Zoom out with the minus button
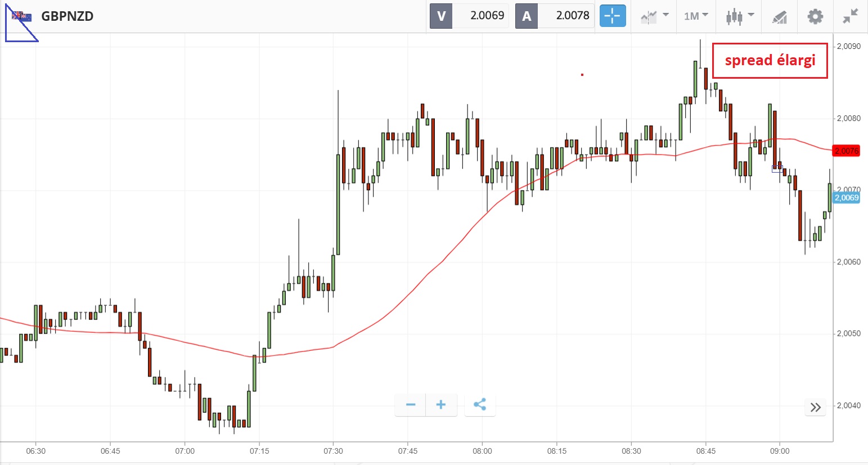Image resolution: width=868 pixels, height=465 pixels. click(x=411, y=405)
